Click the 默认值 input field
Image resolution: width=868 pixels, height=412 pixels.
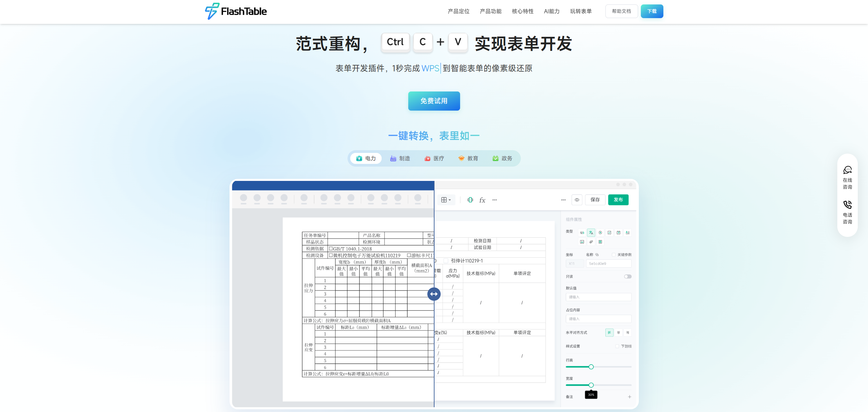coord(599,297)
